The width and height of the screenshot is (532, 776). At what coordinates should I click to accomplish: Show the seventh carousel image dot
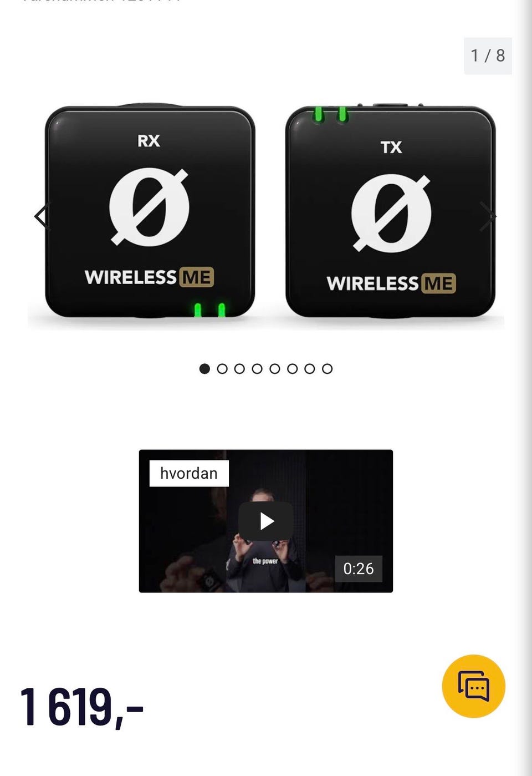coord(310,369)
